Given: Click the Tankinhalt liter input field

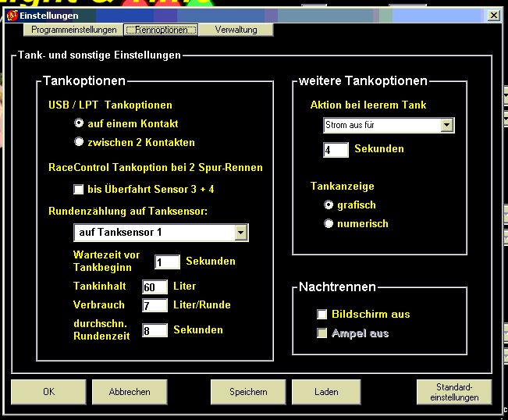Looking at the screenshot, I should [x=155, y=287].
